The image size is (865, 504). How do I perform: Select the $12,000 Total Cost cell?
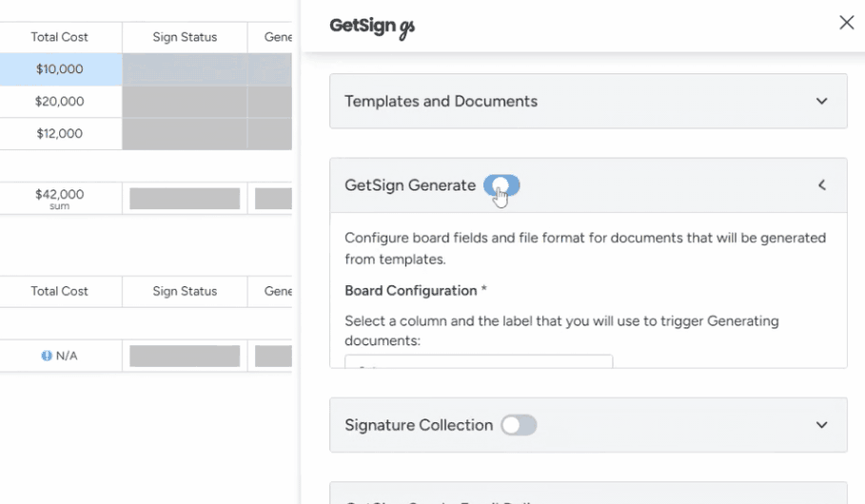pos(60,133)
